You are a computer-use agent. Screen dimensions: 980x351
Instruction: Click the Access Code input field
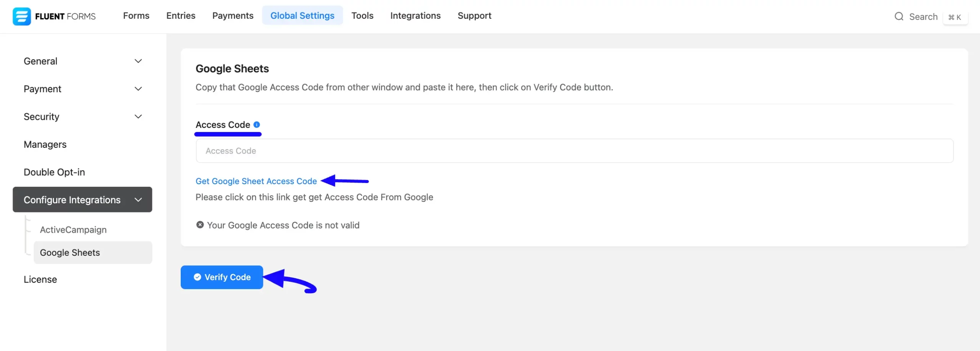click(x=575, y=151)
